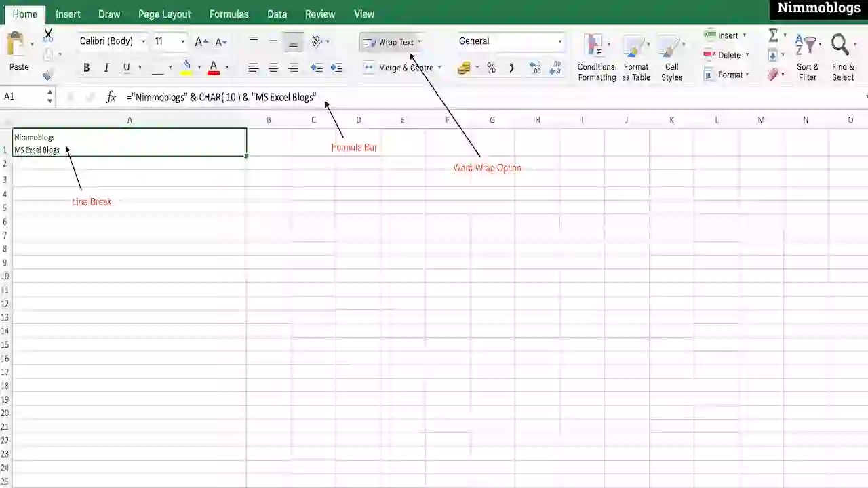The height and width of the screenshot is (488, 868).
Task: Toggle italic formatting
Action: point(106,67)
